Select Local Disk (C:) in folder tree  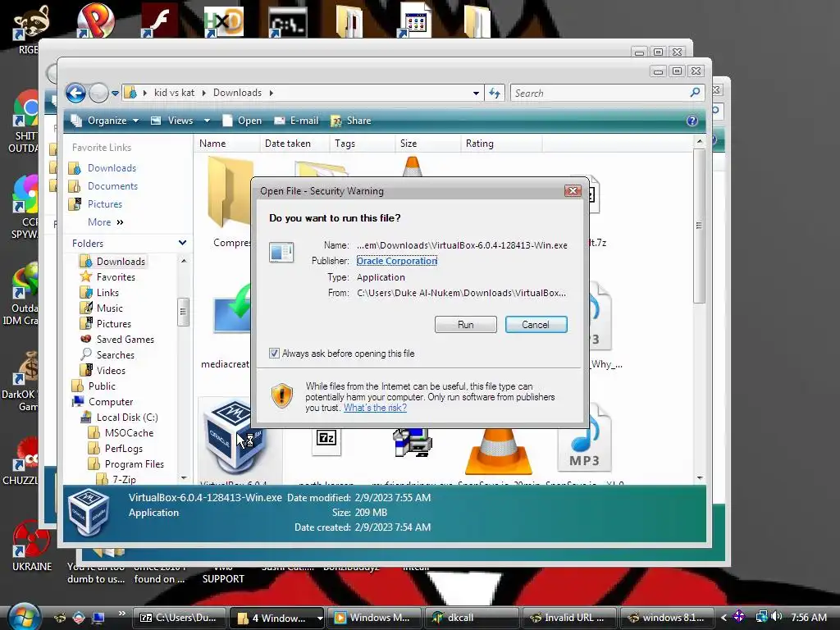126,417
